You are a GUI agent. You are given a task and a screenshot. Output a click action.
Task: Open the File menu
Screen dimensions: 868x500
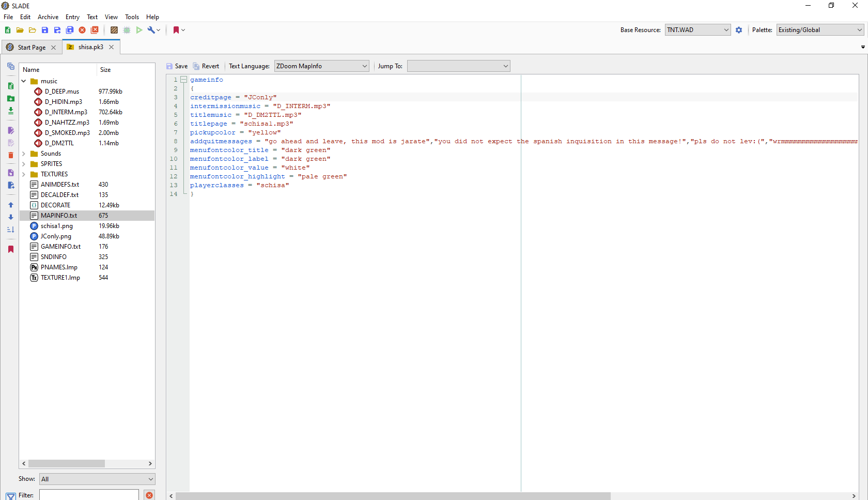(x=8, y=17)
